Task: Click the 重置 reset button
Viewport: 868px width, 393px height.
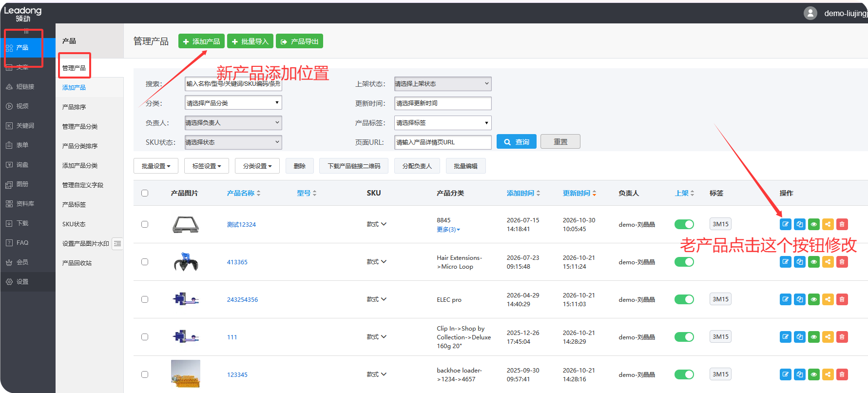Action: point(560,142)
